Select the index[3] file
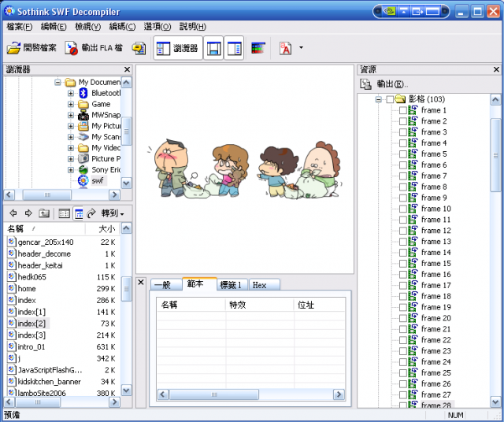Image resolution: width=504 pixels, height=422 pixels. pos(31,335)
